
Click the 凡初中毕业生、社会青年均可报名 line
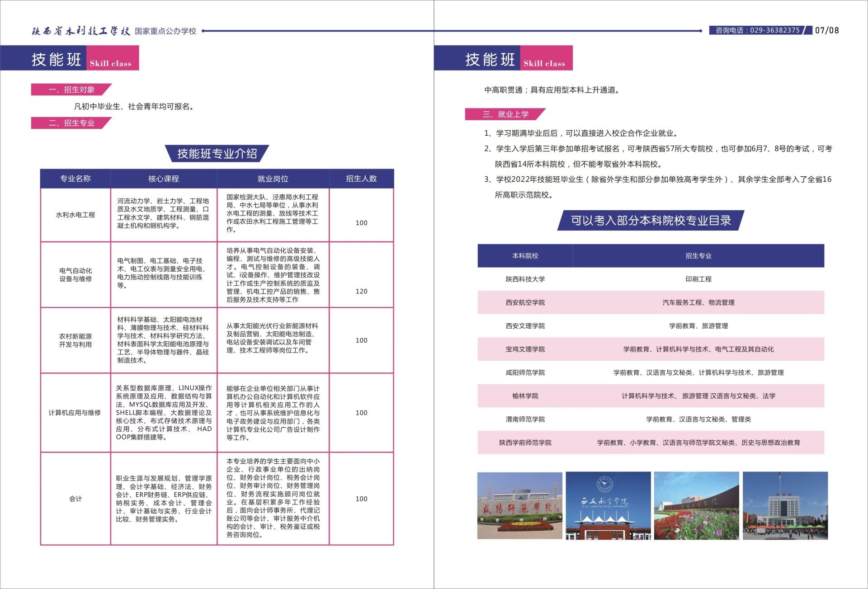134,107
